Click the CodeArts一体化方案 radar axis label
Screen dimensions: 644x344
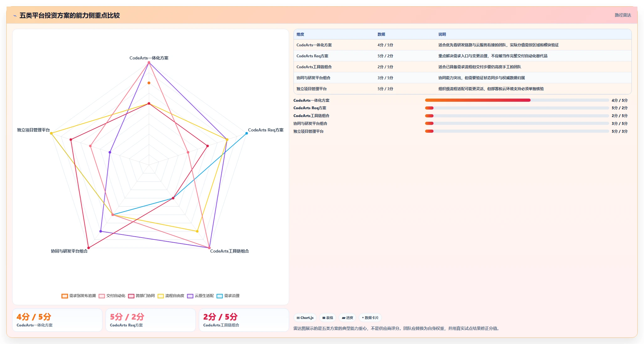click(149, 58)
